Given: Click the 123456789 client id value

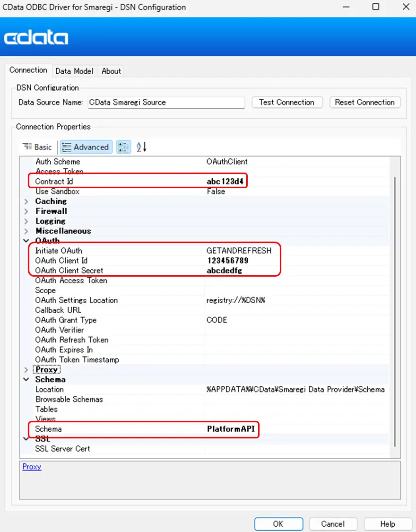Looking at the screenshot, I should pyautogui.click(x=228, y=261).
